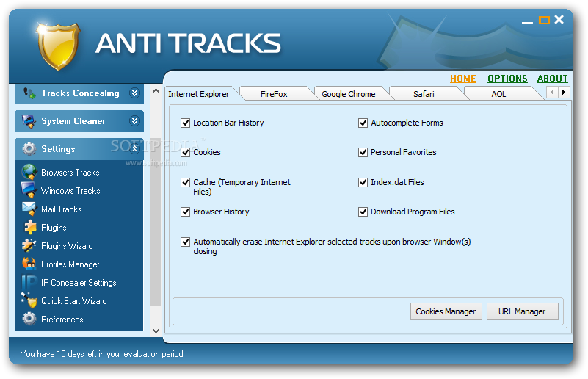The height and width of the screenshot is (379, 588).
Task: Open Browsers Tracks settings
Action: pos(70,173)
